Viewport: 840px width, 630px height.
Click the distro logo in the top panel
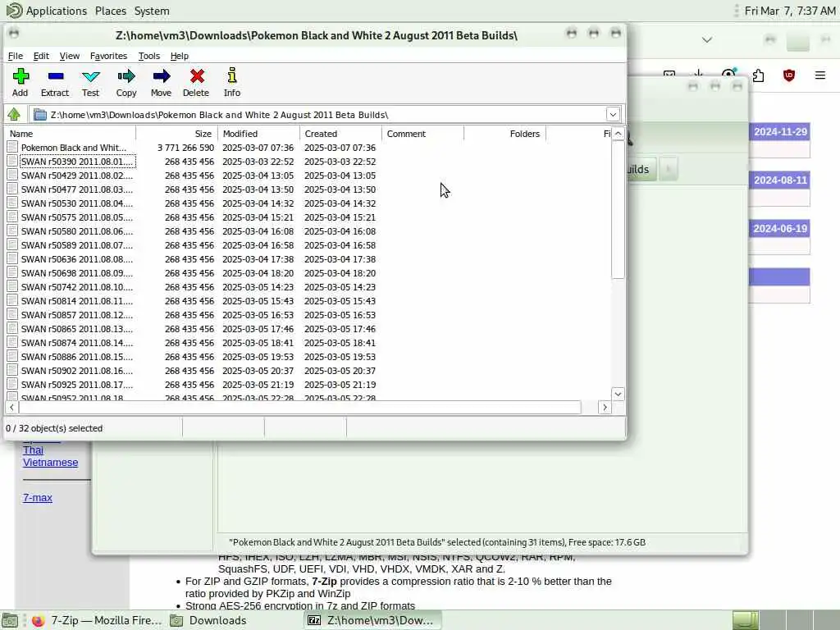14,10
